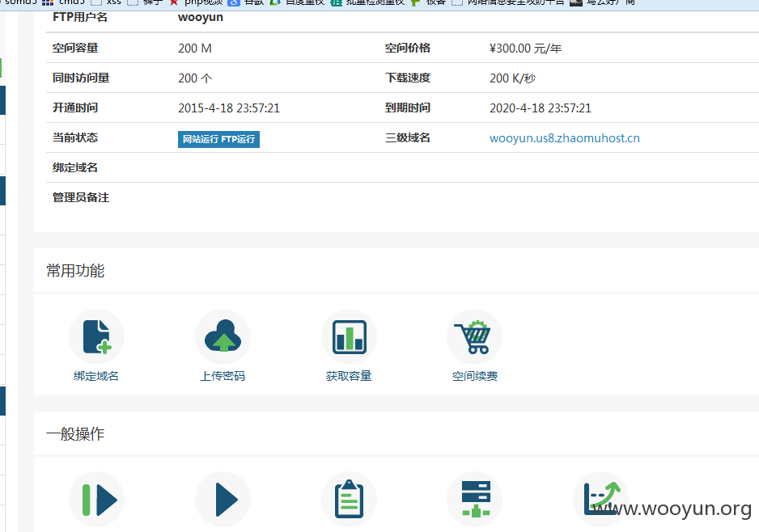Click the 下载速度 label
Screen dimensions: 759x532
pos(408,78)
